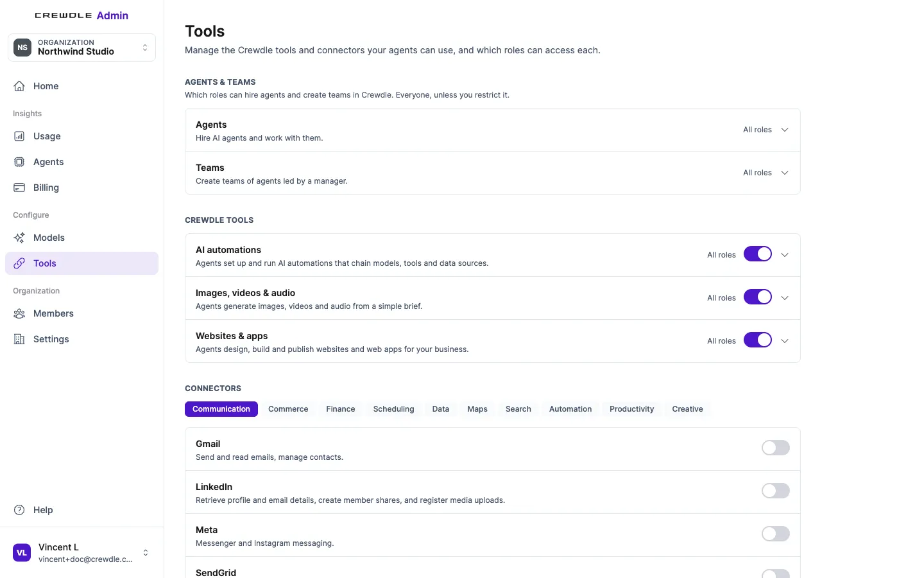
Task: Enable the Gmail connector toggle
Action: point(776,448)
